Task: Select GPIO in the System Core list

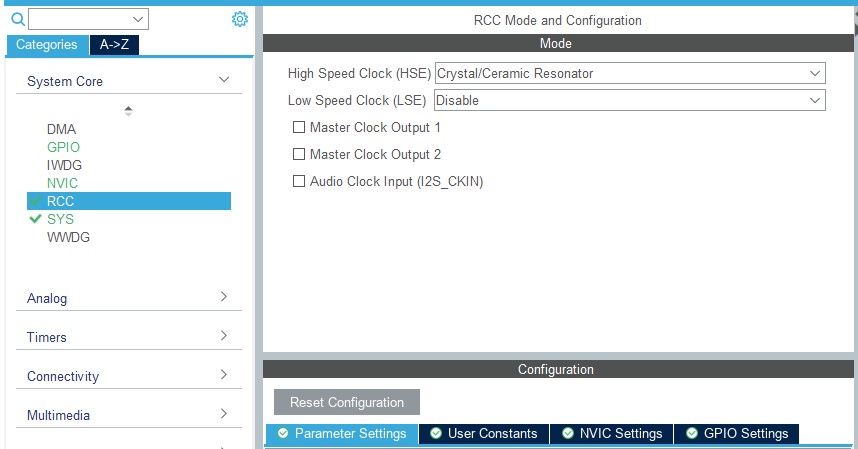Action: 63,147
